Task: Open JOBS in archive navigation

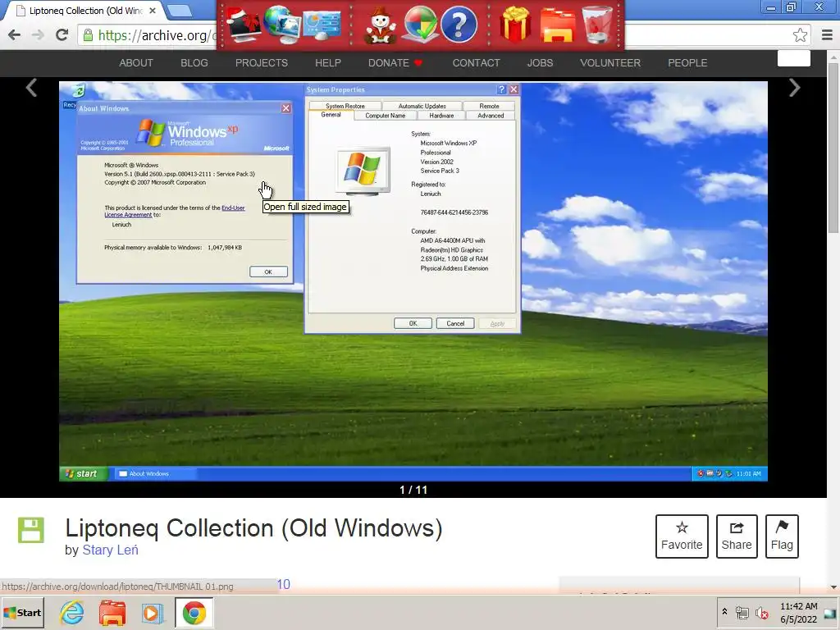Action: pos(540,62)
